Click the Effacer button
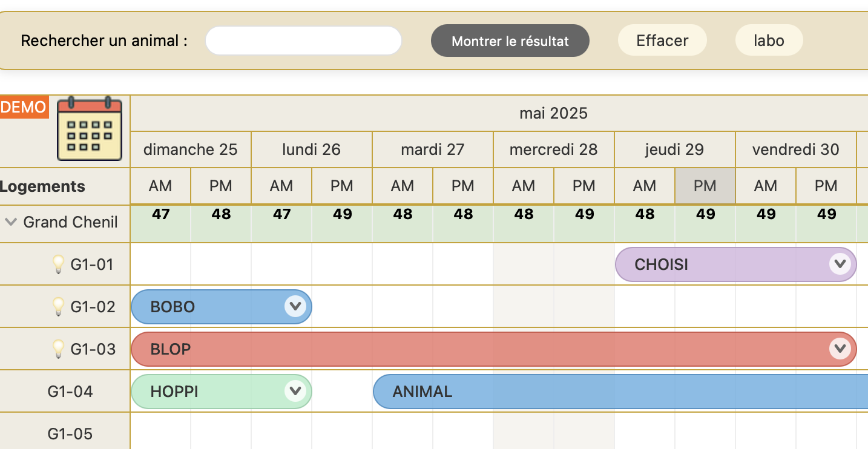This screenshot has height=449, width=868. [x=662, y=41]
